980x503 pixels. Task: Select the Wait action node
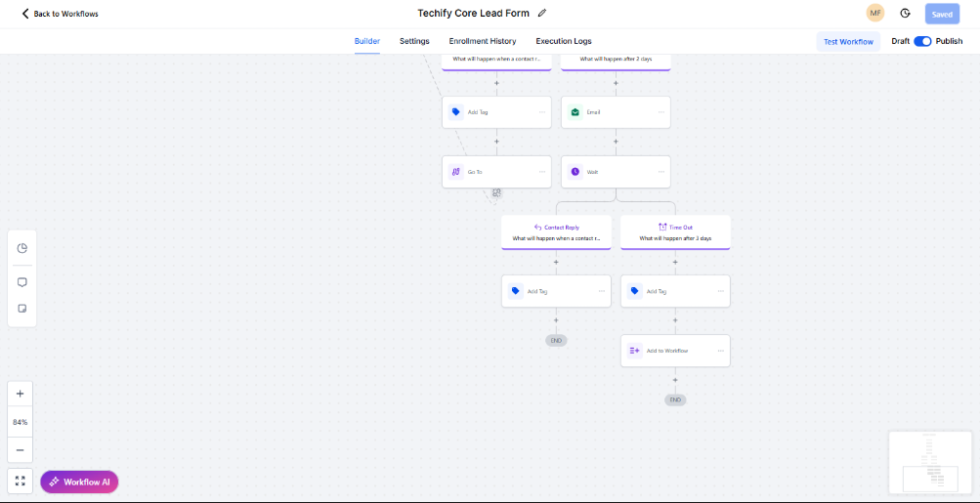click(x=616, y=172)
